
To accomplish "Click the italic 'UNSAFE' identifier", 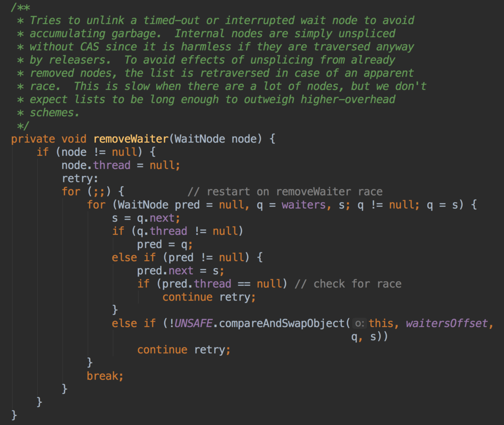I will (193, 323).
